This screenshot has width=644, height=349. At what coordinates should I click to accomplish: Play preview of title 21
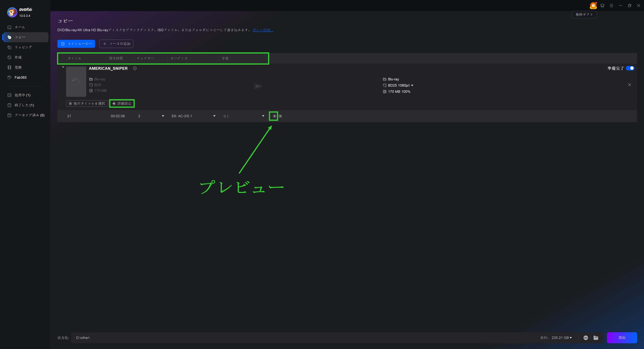tap(274, 116)
